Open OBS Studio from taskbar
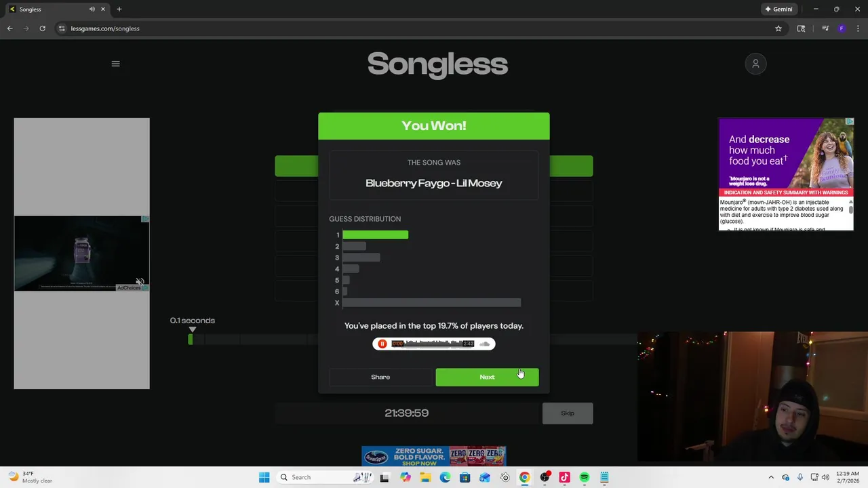This screenshot has width=868, height=488. click(545, 477)
